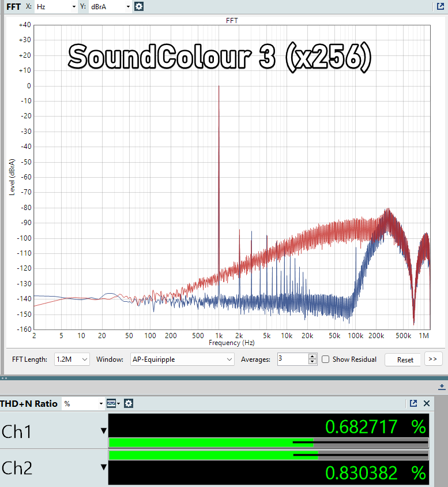Click the >> more options button
This screenshot has height=487, width=448.
pos(433,359)
